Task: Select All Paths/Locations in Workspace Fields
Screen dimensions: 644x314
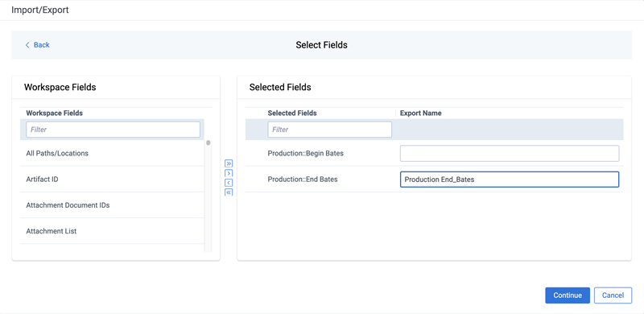Action: click(112, 153)
